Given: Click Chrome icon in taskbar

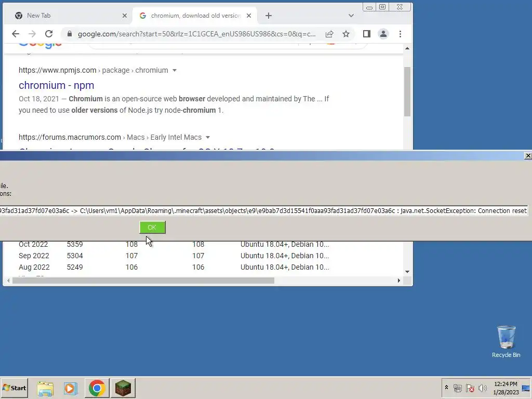Looking at the screenshot, I should click(x=97, y=388).
